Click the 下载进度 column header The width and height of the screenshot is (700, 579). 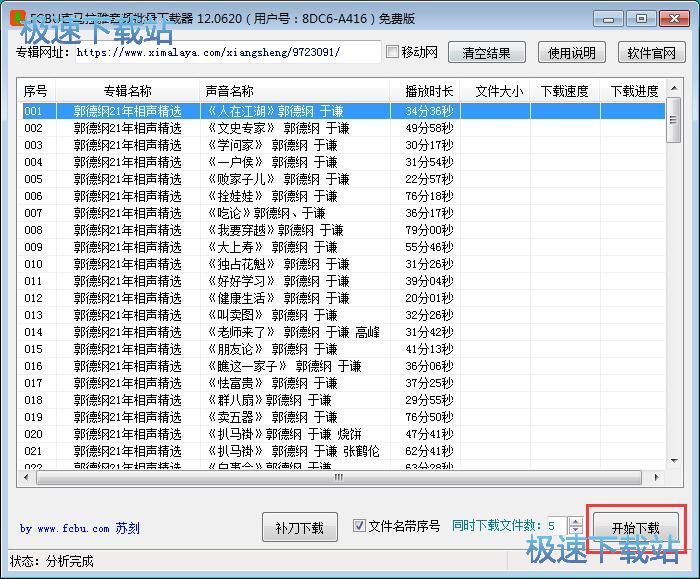634,91
